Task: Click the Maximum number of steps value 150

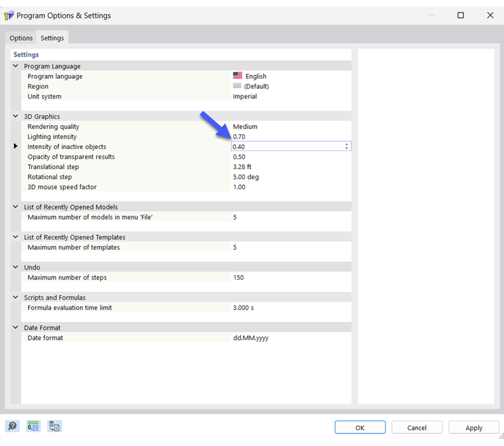Action: tap(239, 278)
